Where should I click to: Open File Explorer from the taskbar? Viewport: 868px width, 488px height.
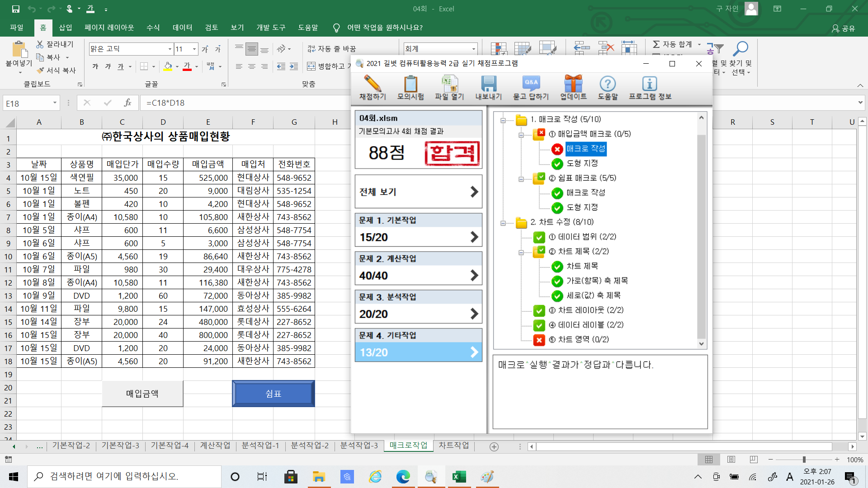[x=319, y=477]
